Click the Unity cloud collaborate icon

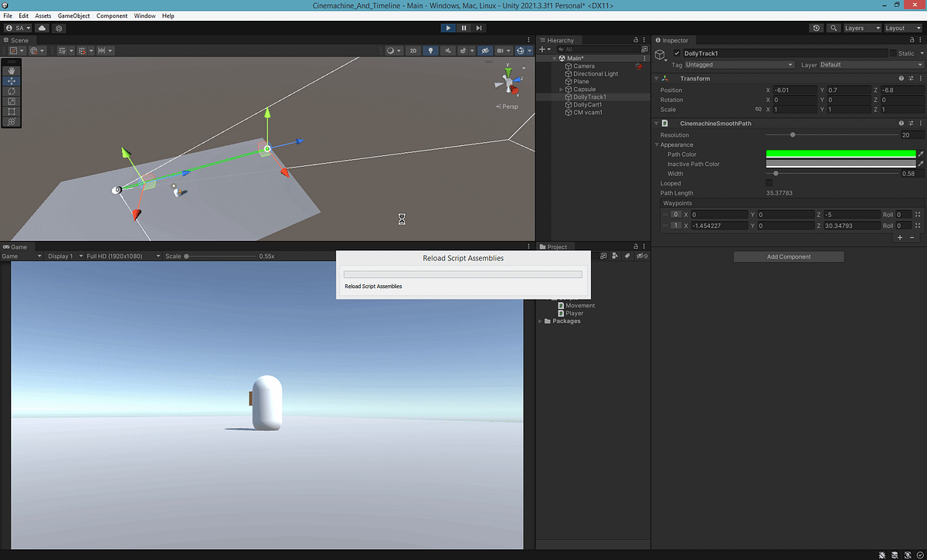coord(42,28)
